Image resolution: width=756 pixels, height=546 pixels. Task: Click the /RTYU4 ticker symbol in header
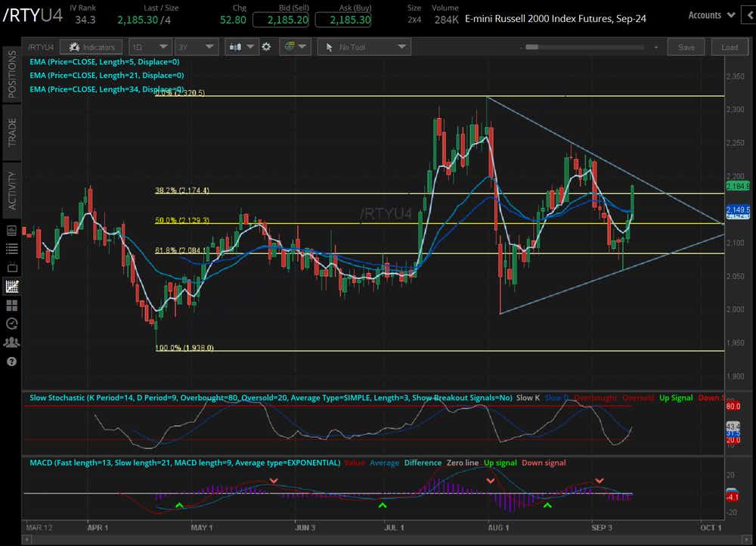pyautogui.click(x=33, y=15)
